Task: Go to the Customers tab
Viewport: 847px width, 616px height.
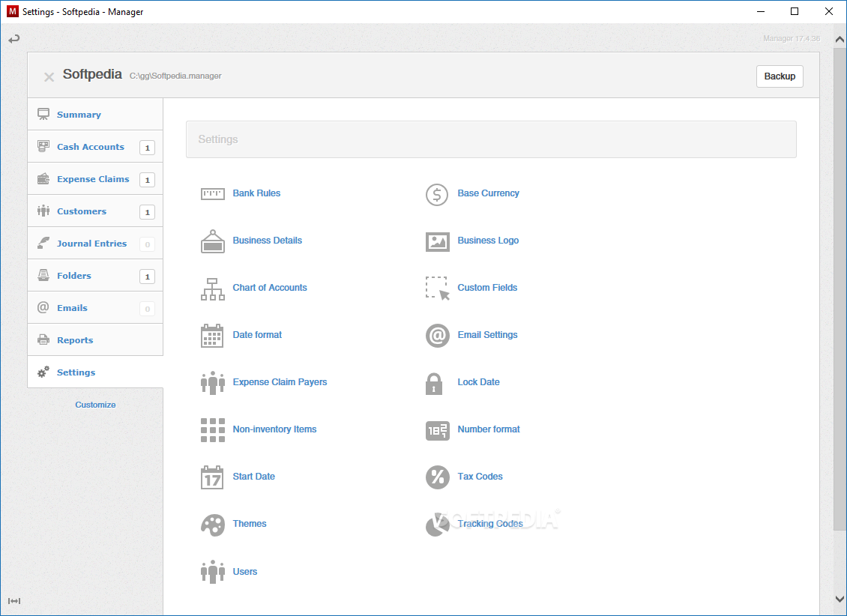Action: coord(95,211)
